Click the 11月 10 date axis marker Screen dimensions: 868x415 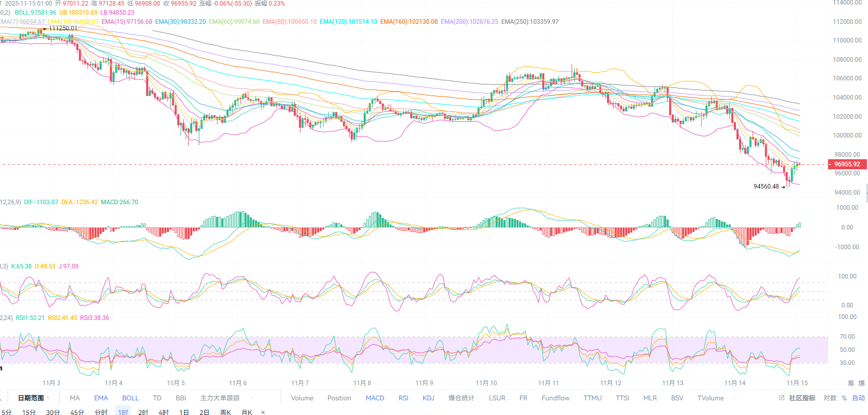[486, 383]
